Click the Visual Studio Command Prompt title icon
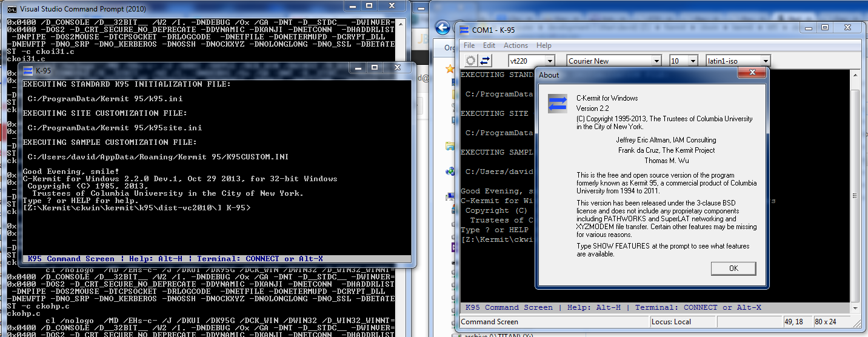This screenshot has height=337, width=868. click(12, 9)
